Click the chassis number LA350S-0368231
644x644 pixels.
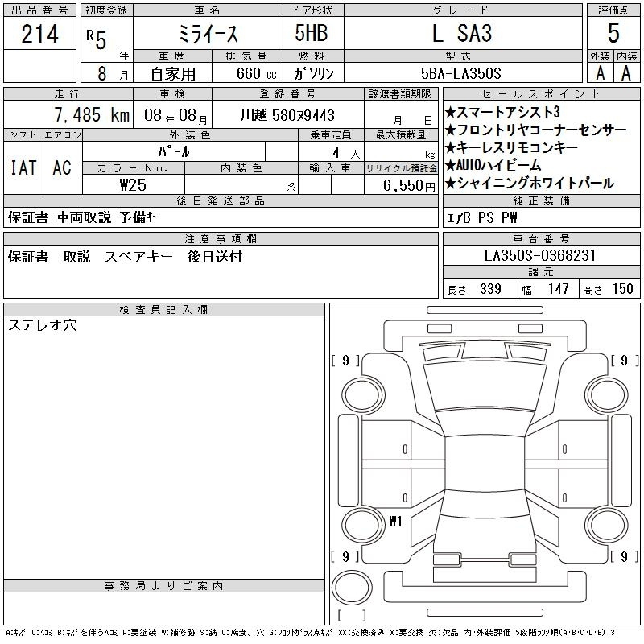point(540,256)
